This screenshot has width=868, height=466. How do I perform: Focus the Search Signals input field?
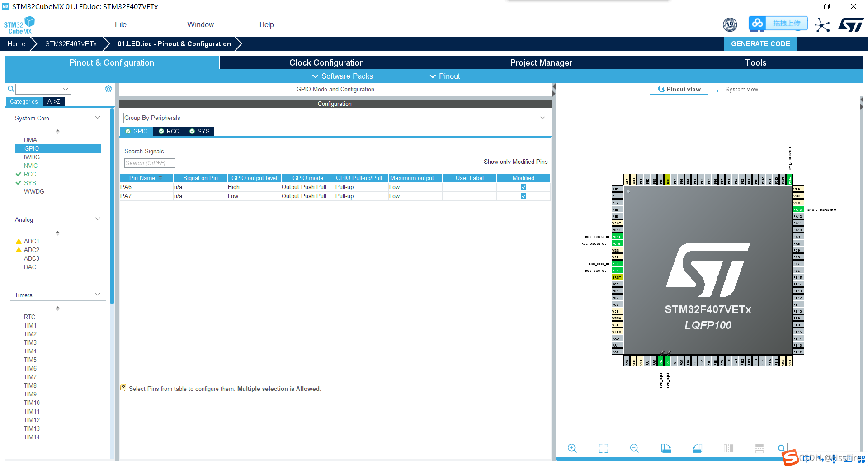pos(149,163)
